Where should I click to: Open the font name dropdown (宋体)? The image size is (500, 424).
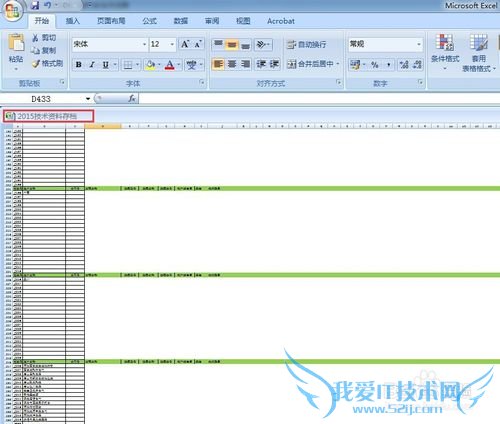[144, 44]
